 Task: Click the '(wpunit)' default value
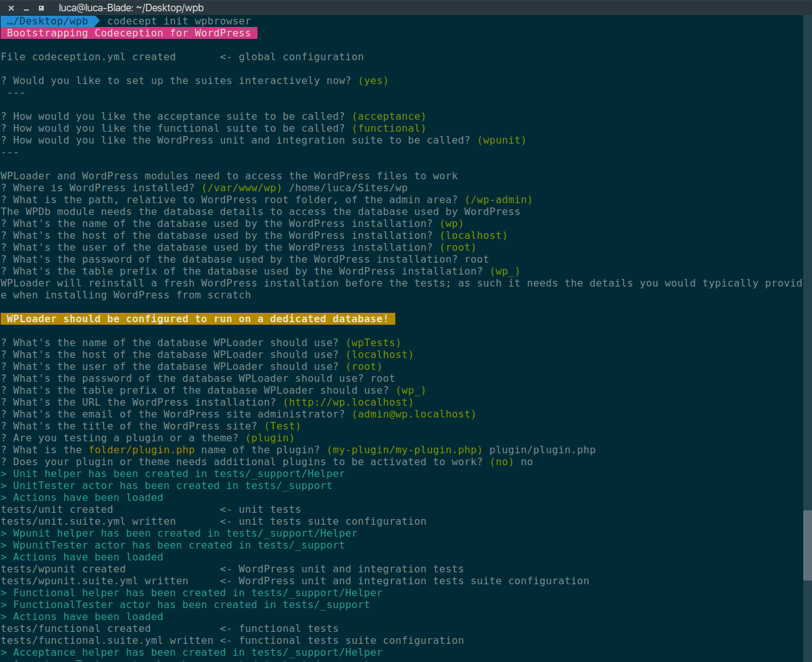[x=502, y=140]
